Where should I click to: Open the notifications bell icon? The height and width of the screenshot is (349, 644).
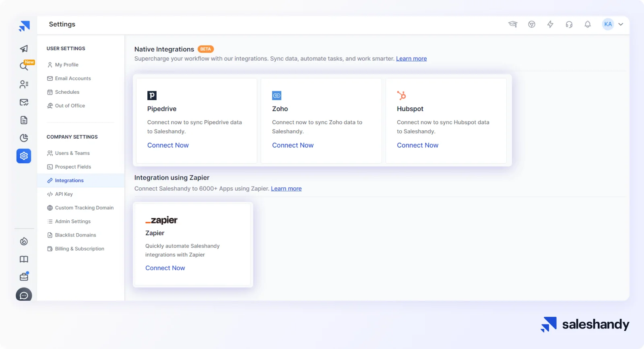pos(588,24)
